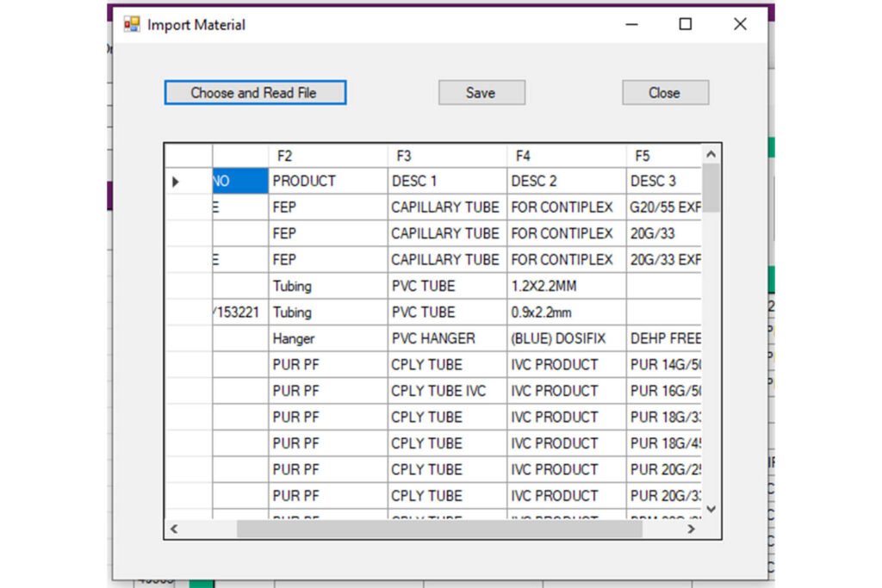Select the current row arrow indicator
This screenshot has width=882, height=588.
tap(177, 182)
